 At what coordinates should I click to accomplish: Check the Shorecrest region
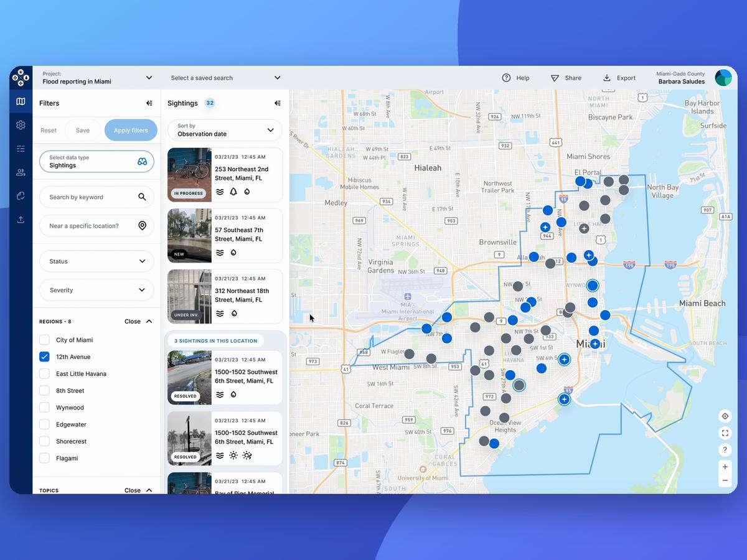pos(44,441)
